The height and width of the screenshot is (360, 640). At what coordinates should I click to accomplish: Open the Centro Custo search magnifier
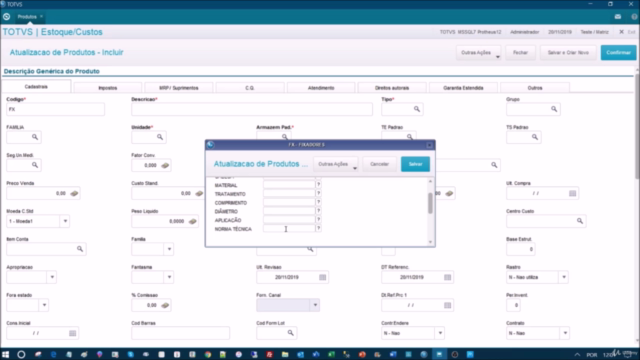[x=580, y=221]
